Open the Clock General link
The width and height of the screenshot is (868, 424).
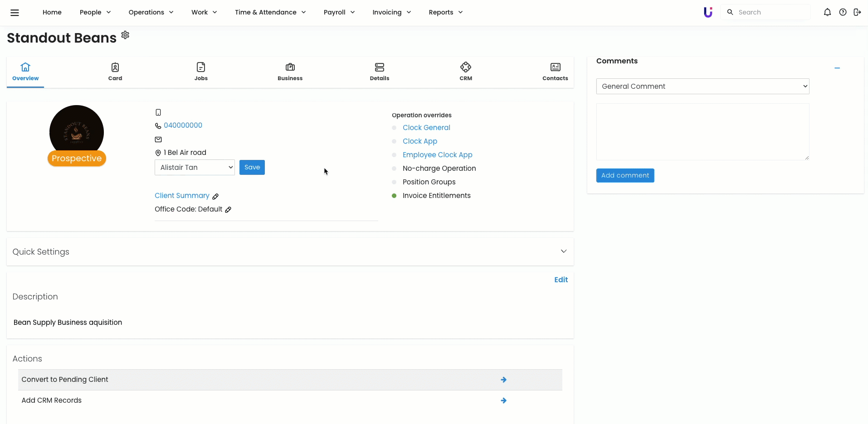[x=426, y=128]
